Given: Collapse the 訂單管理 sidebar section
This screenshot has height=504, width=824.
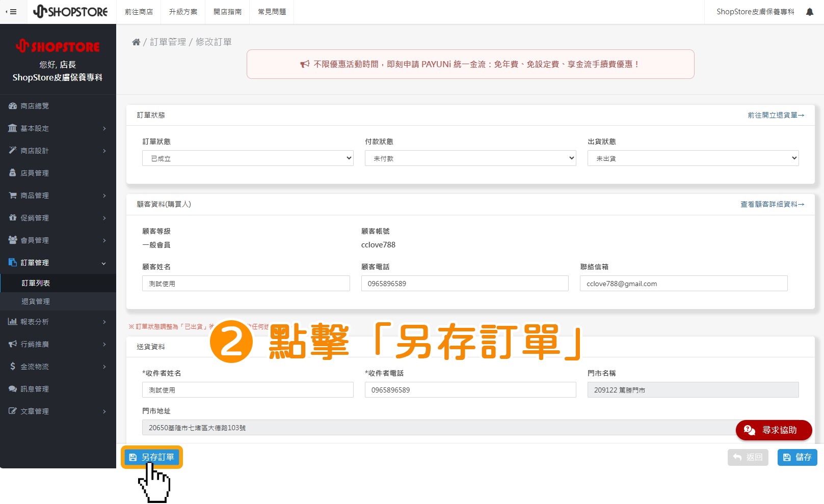Looking at the screenshot, I should click(x=36, y=262).
